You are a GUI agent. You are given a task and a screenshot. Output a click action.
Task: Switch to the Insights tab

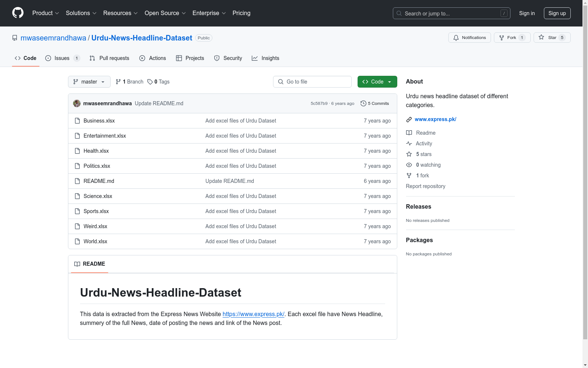tap(265, 58)
